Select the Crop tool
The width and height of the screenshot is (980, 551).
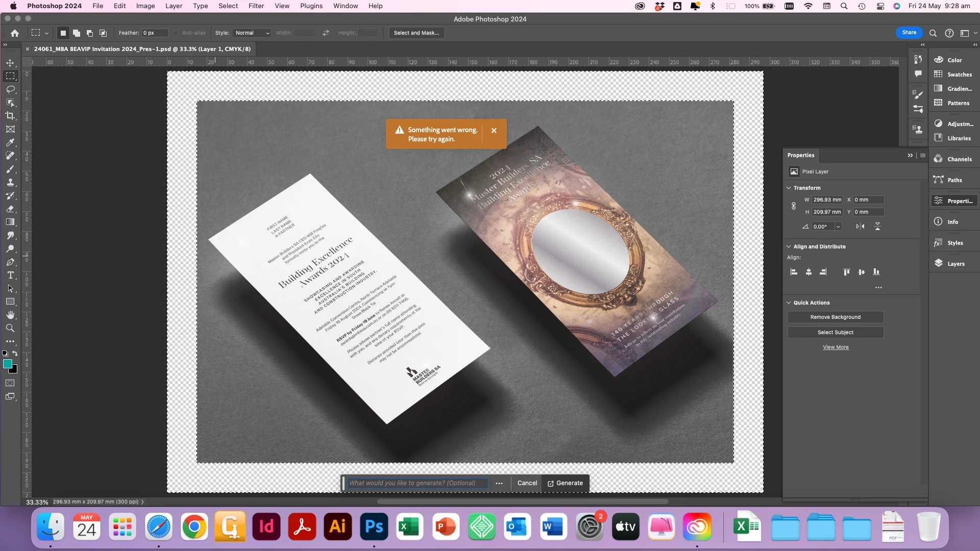tap(10, 116)
